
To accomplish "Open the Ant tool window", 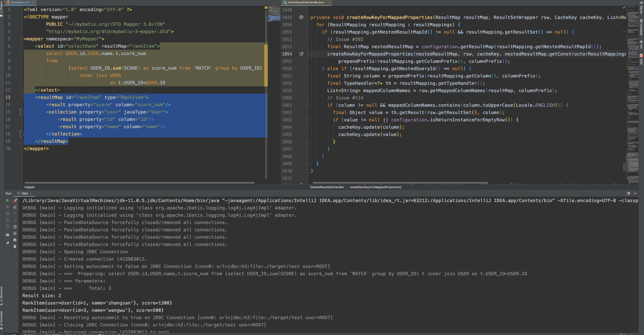I will [641, 44].
